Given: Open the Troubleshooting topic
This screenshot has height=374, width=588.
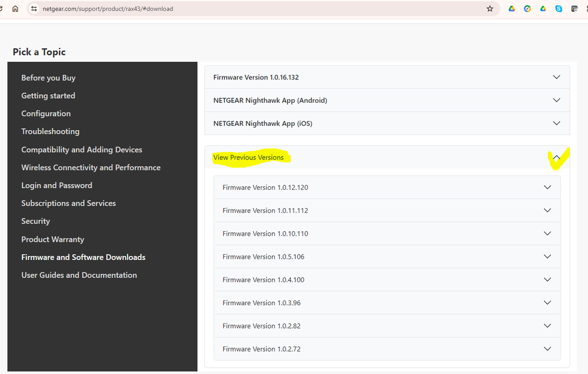Looking at the screenshot, I should (x=50, y=132).
